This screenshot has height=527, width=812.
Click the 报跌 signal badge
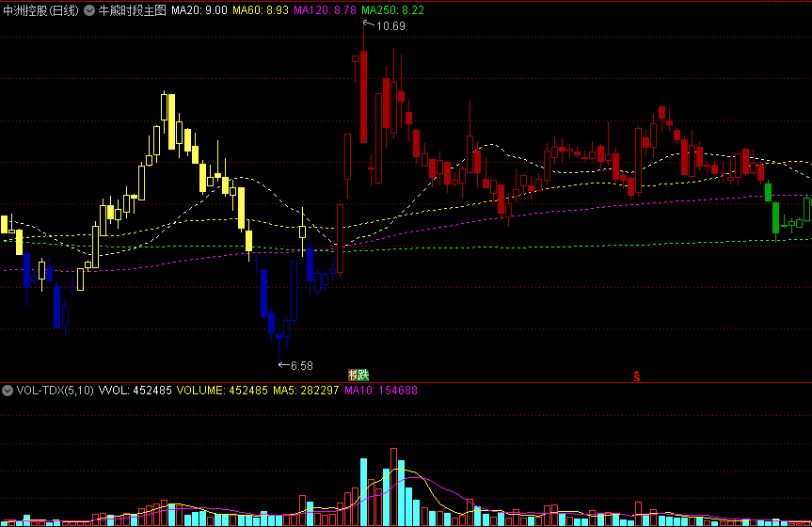pos(358,375)
